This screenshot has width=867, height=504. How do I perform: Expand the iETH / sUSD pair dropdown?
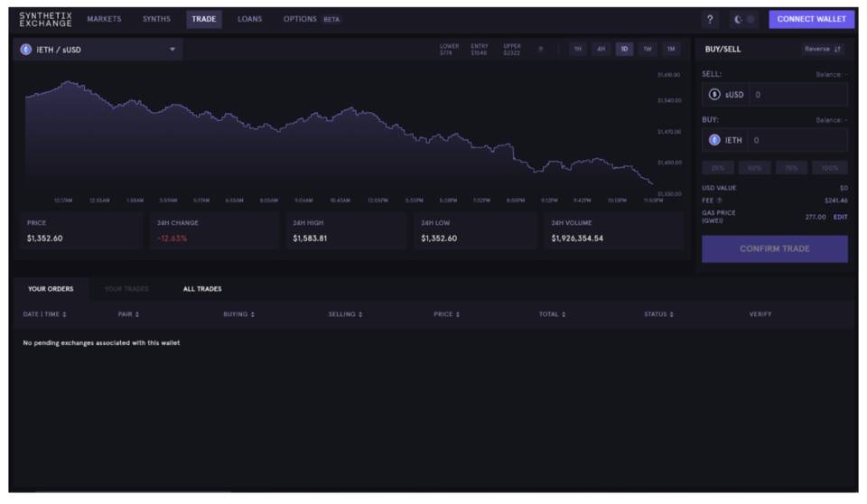(x=98, y=50)
